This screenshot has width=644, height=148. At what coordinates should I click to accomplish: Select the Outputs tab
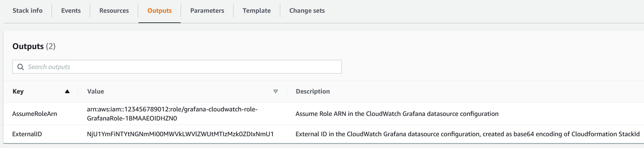(160, 11)
